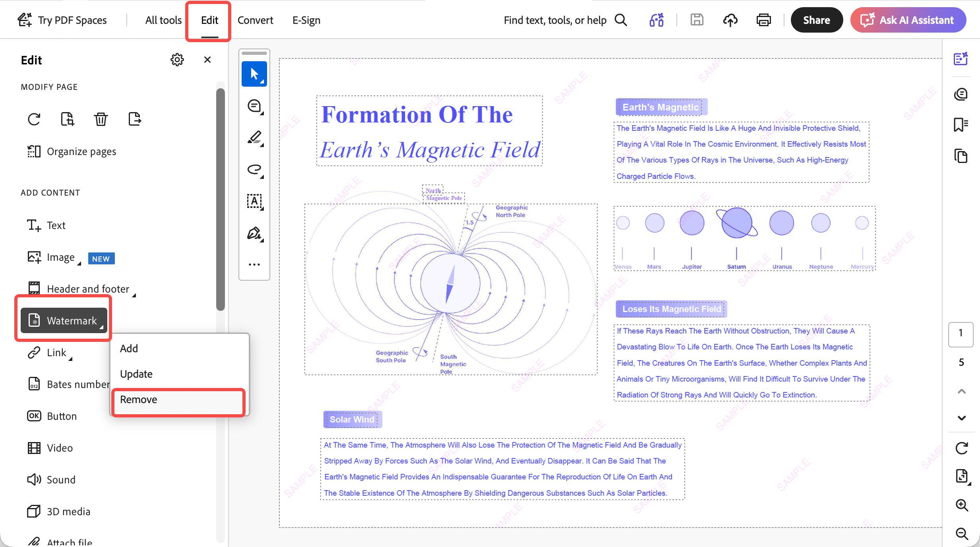Expand the Watermark menu

[x=64, y=320]
